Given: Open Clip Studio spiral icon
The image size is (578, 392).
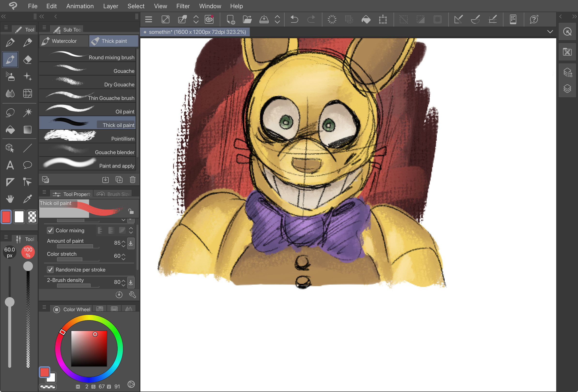Looking at the screenshot, I should [209, 19].
